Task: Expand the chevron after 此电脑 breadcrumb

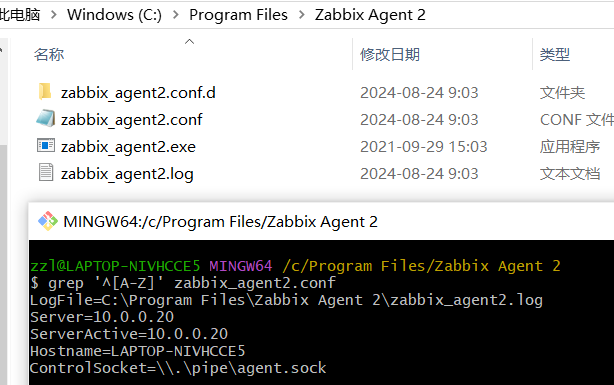Action: [54, 15]
